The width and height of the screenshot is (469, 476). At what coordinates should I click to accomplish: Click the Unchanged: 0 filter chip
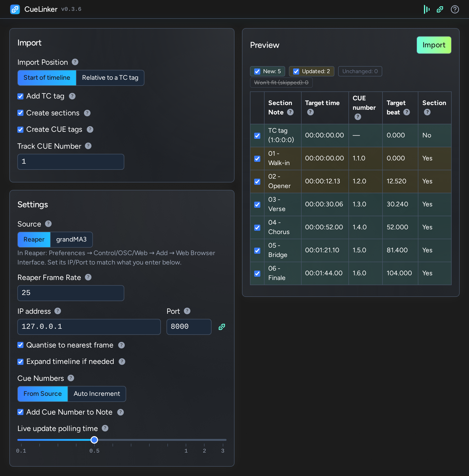[x=360, y=72]
